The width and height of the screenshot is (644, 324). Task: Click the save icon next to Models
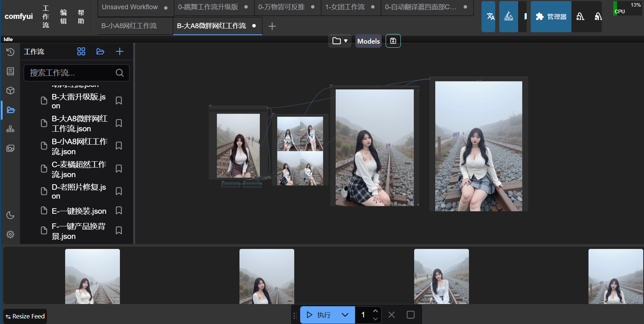[393, 41]
